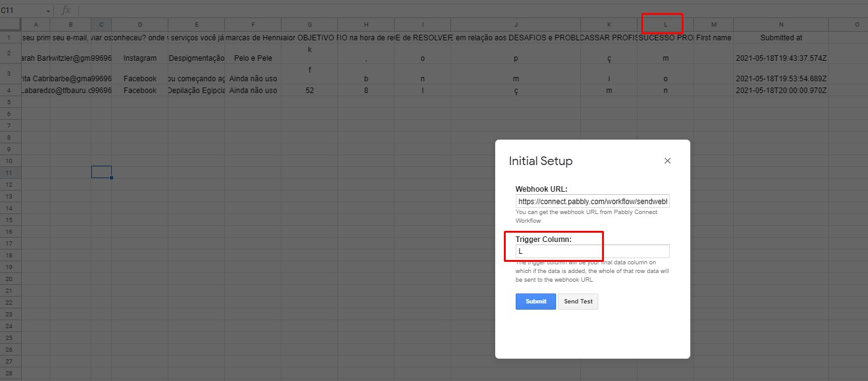This screenshot has width=868, height=381.
Task: Select column L header
Action: click(665, 24)
